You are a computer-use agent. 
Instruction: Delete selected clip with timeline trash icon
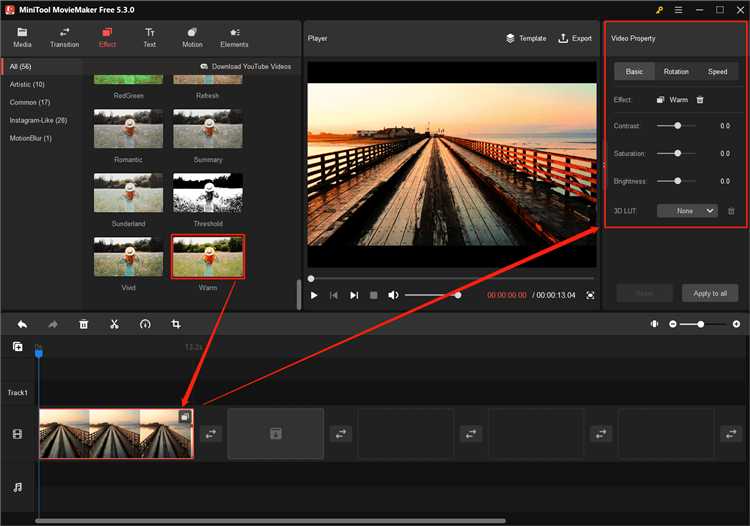pos(83,324)
